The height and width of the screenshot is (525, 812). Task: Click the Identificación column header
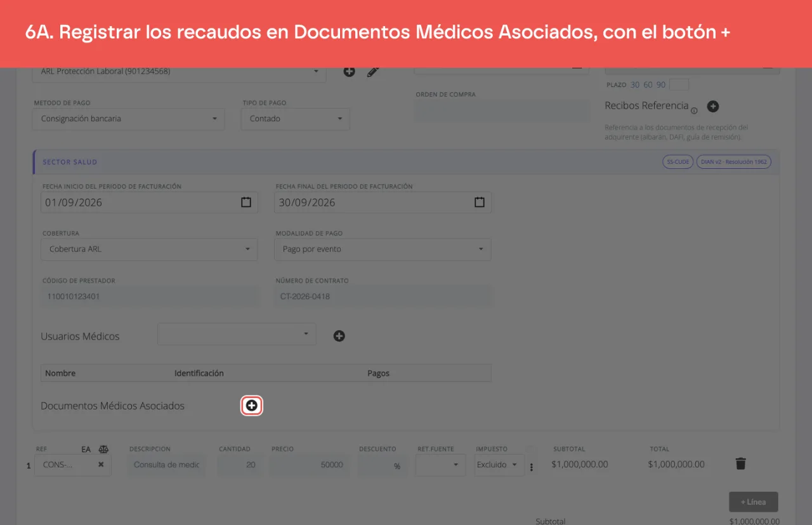(199, 373)
